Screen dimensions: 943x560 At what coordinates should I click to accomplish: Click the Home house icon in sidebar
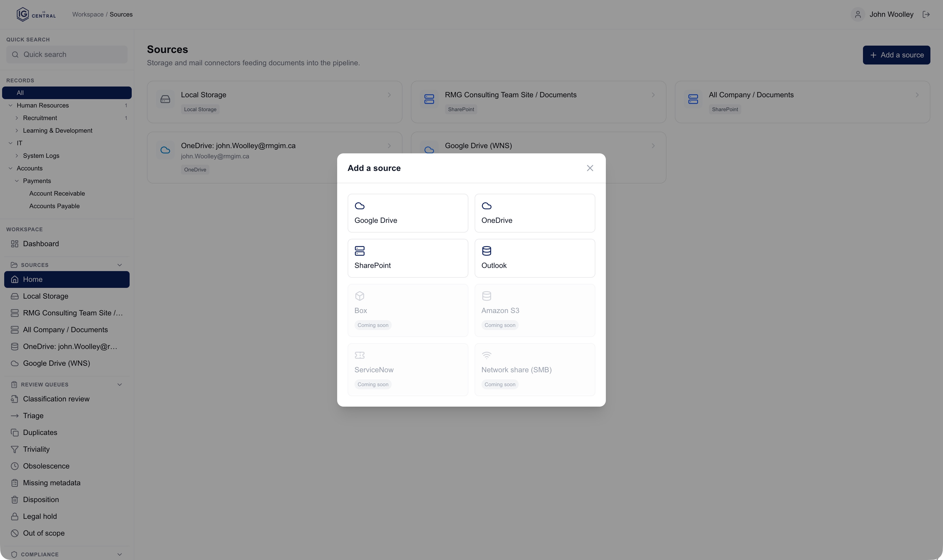pyautogui.click(x=15, y=279)
